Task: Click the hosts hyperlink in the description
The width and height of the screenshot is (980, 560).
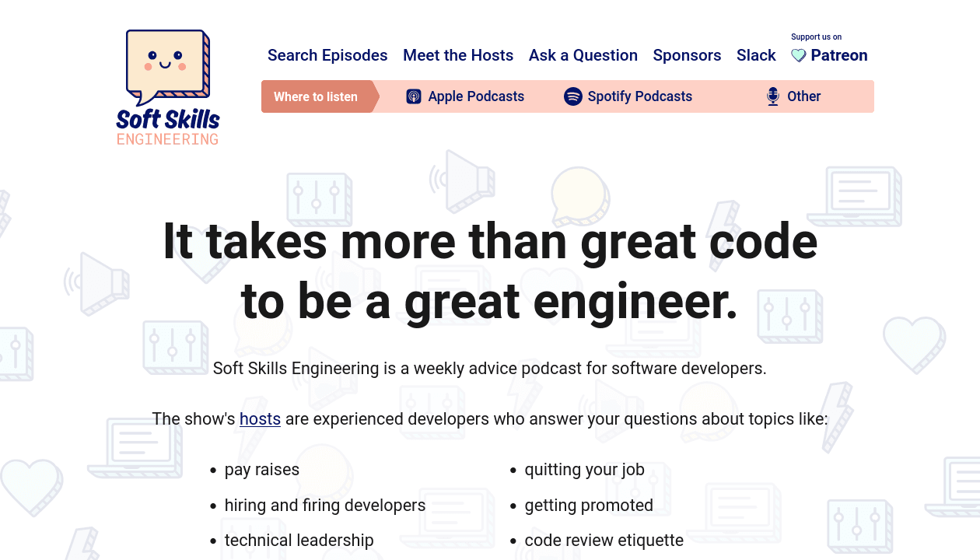Action: (x=260, y=418)
